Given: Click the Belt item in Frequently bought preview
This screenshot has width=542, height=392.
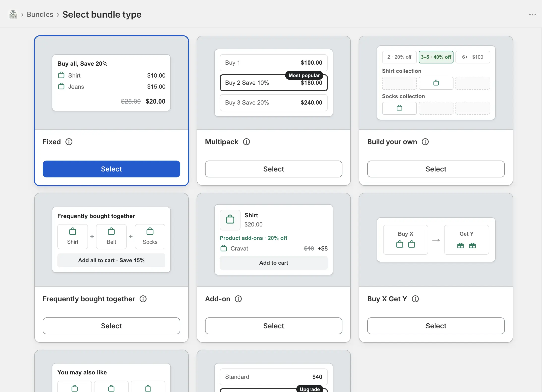Looking at the screenshot, I should tap(111, 236).
